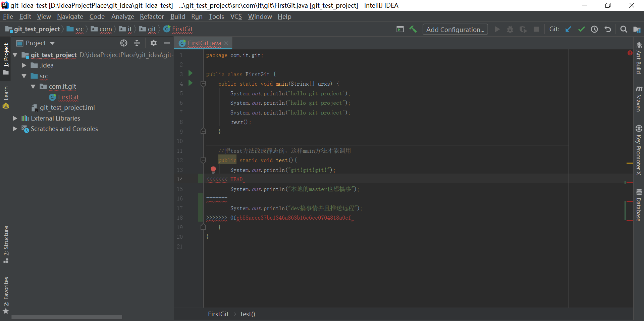This screenshot has width=644, height=321.
Task: Open Git show history clock icon
Action: point(594,30)
